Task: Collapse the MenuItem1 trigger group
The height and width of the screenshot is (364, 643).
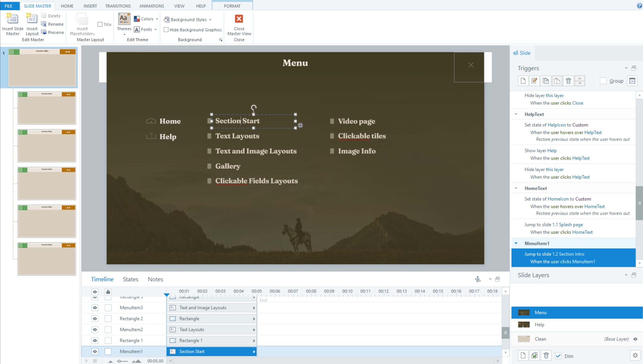Action: click(516, 243)
